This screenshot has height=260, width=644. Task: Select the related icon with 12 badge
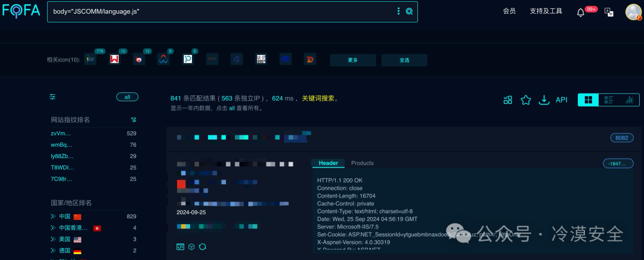139,60
